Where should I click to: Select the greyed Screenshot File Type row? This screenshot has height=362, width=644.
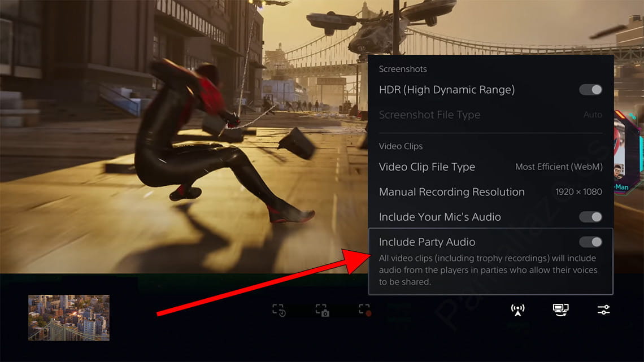(x=491, y=115)
